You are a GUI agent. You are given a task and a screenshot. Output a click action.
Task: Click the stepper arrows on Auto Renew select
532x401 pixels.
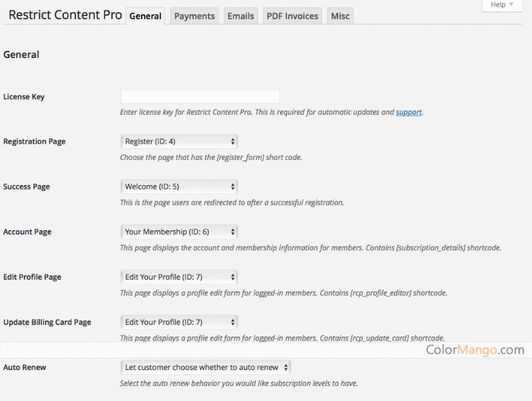pyautogui.click(x=285, y=367)
